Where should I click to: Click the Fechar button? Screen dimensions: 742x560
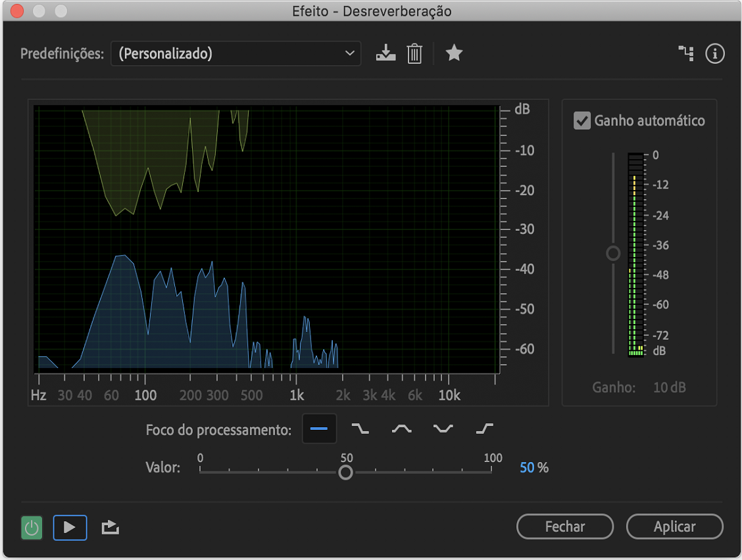pos(565,526)
